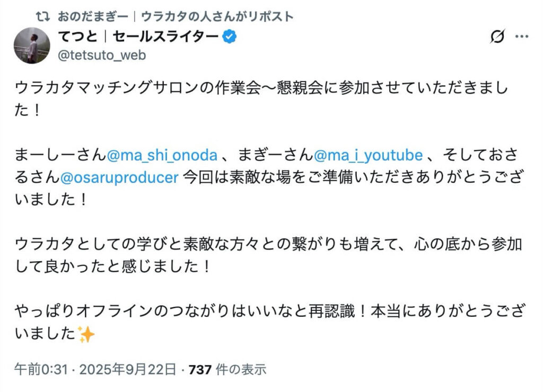This screenshot has width=543, height=392.
Task: Open the Grok slash-circle icon
Action: pos(497,37)
